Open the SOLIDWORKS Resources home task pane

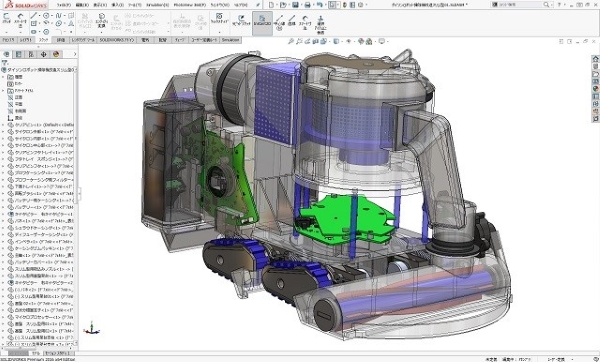coord(595,59)
